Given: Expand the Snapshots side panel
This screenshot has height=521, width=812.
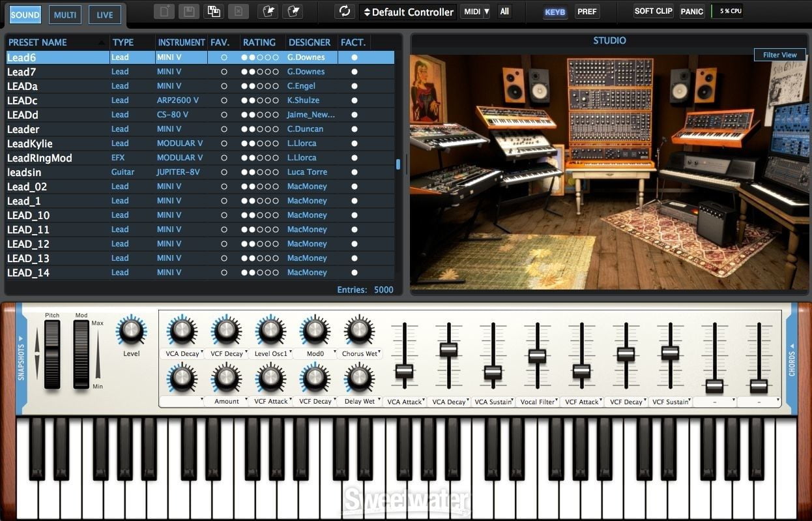Looking at the screenshot, I should [x=22, y=357].
